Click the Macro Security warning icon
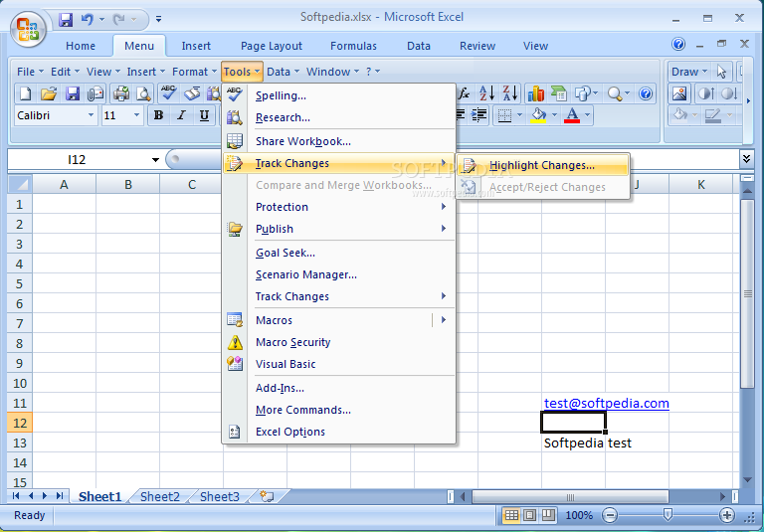 tap(235, 342)
